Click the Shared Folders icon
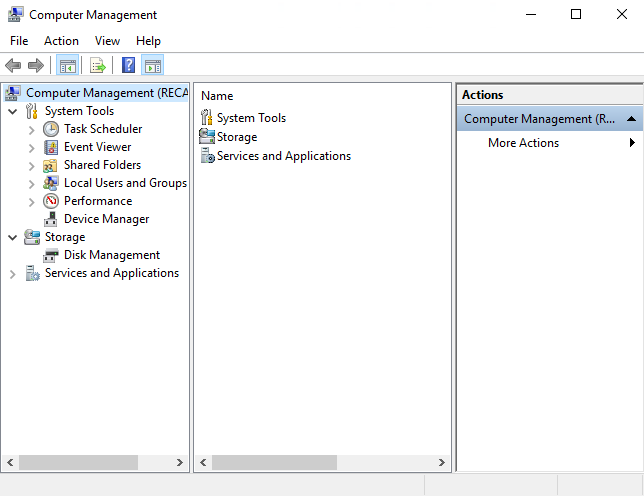 click(50, 165)
